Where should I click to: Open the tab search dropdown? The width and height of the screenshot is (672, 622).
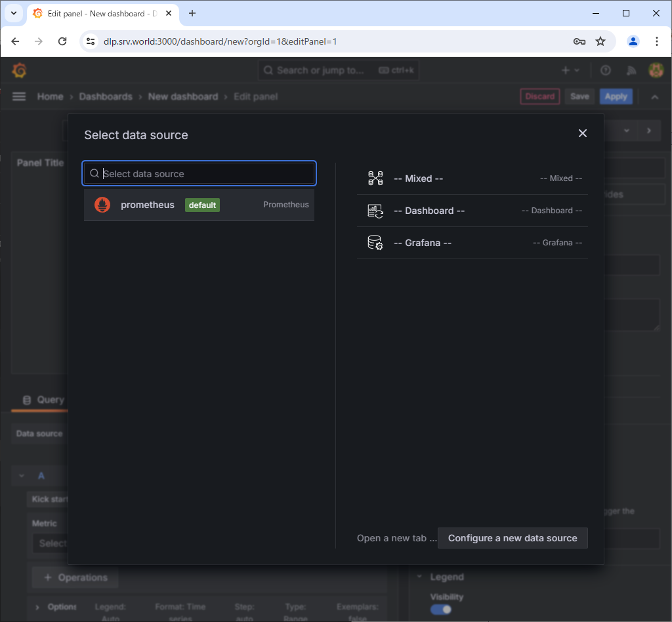tap(14, 13)
